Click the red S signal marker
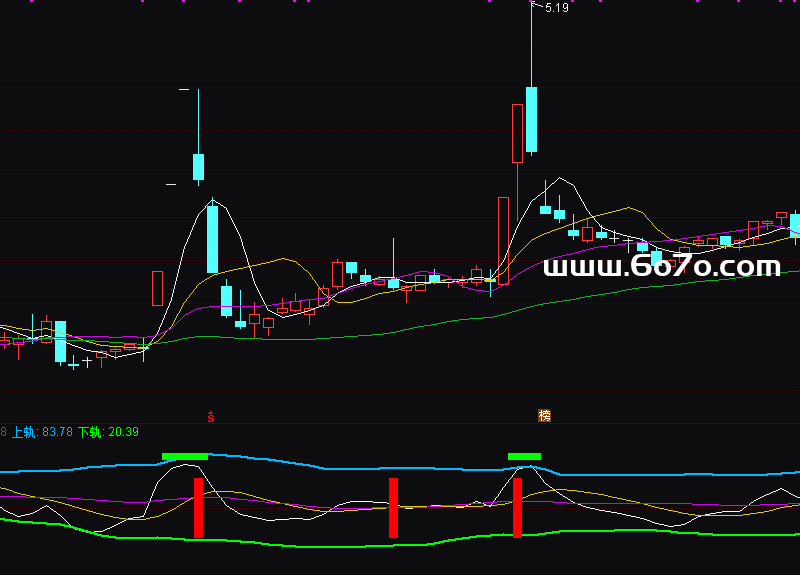Viewport: 800px width, 575px height. pos(211,415)
